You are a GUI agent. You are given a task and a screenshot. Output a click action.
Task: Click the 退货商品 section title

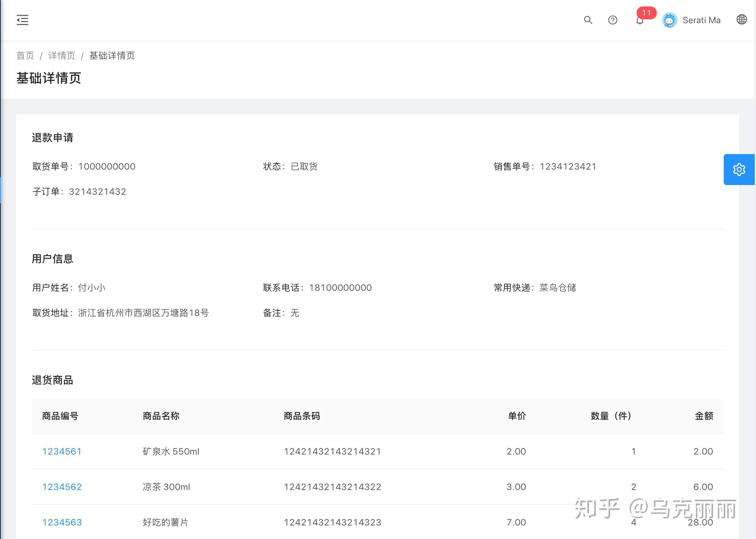53,380
